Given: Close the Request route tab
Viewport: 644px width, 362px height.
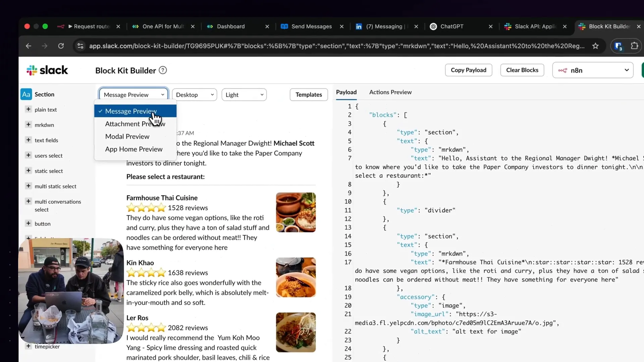Looking at the screenshot, I should 118,26.
